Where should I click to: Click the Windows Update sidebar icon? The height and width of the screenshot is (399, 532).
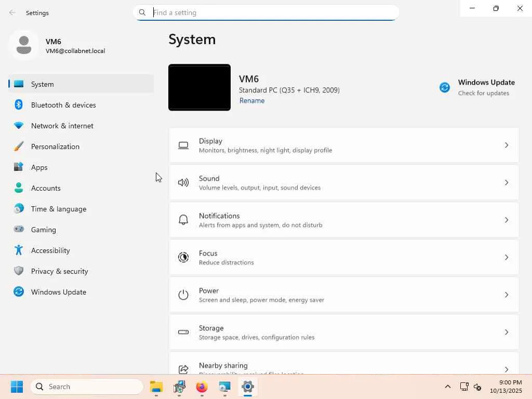(x=19, y=291)
